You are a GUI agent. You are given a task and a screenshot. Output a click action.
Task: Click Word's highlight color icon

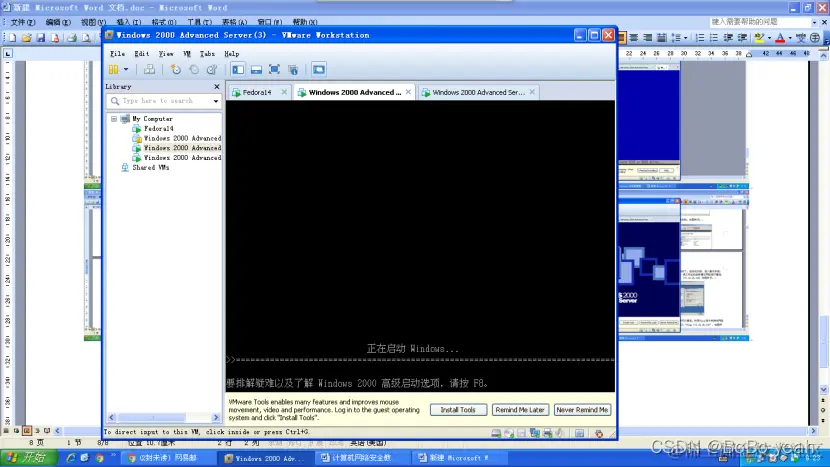(x=759, y=38)
